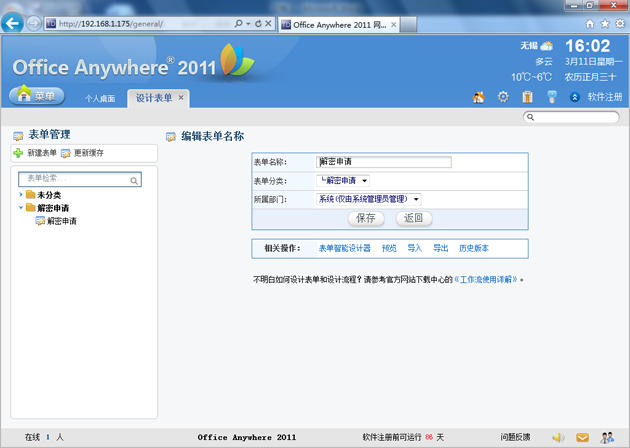Click the speaker sound icon in status bar

point(558,437)
